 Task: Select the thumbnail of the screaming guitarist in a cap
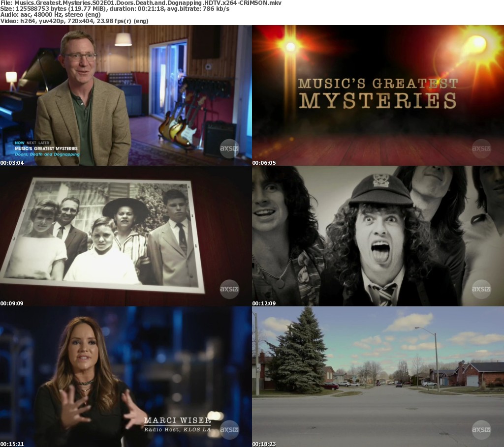pyautogui.click(x=378, y=236)
